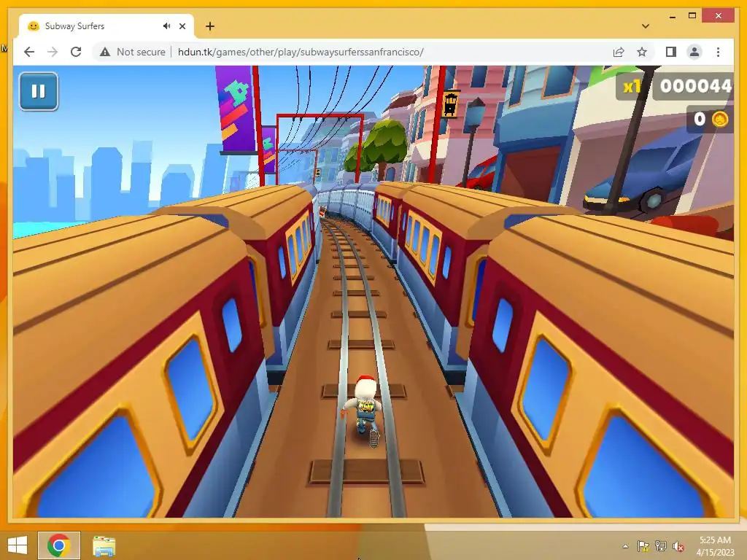
Task: Close the Chrome window
Action: point(718,16)
